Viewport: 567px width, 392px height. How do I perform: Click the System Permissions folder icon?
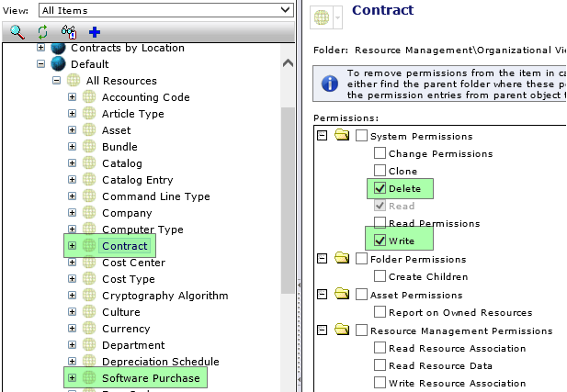[x=342, y=135]
